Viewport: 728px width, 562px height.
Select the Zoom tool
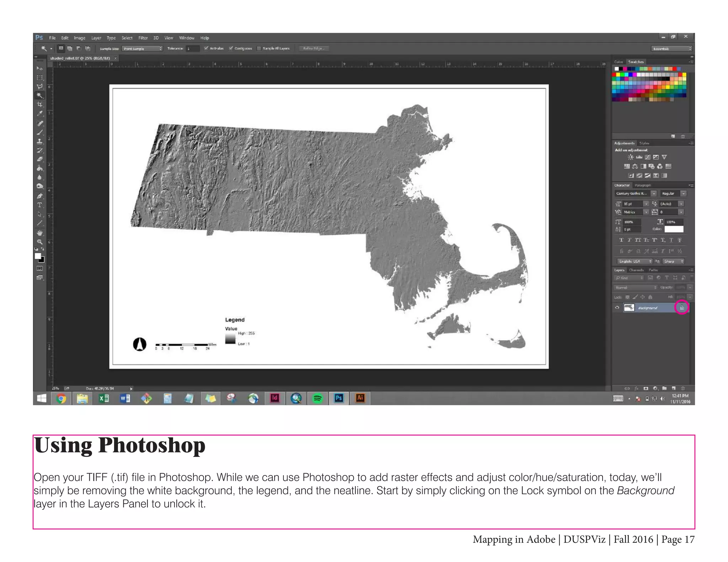(x=40, y=242)
